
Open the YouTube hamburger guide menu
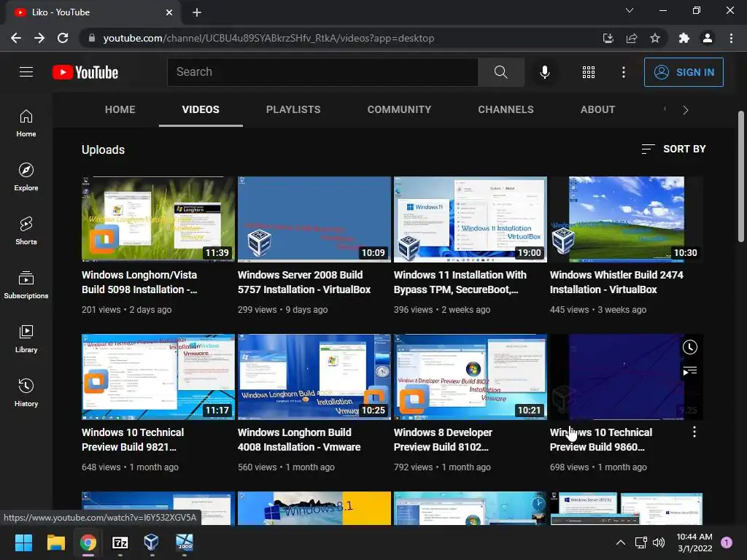[x=26, y=72]
